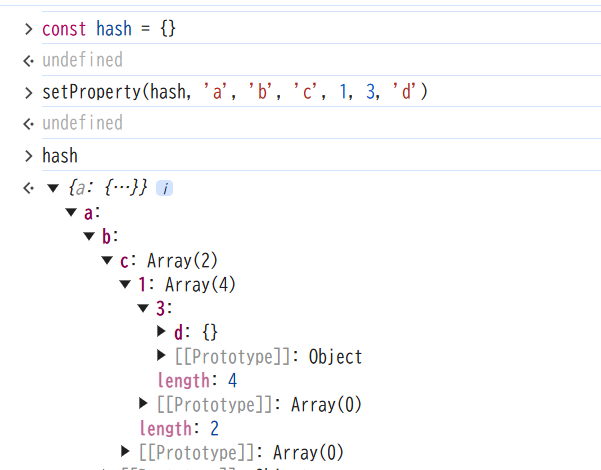Expand [[Prototype]]: Array(0) below length: 4
601x470 pixels.
tap(143, 403)
